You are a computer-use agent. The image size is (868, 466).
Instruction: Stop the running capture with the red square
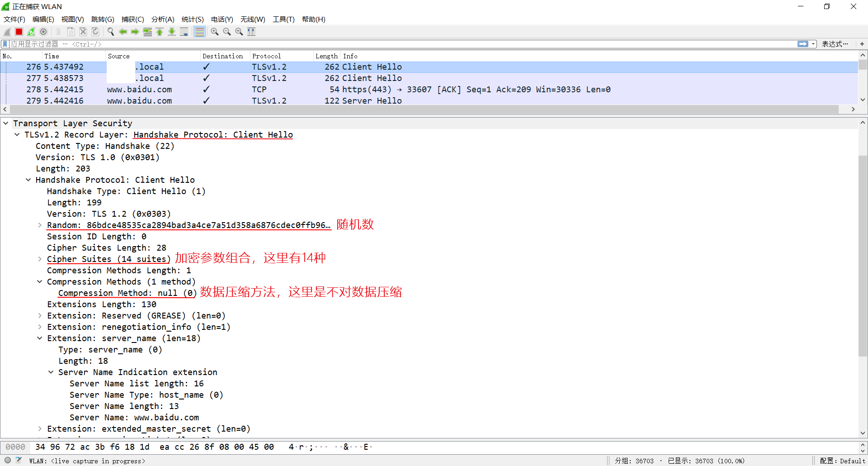click(x=19, y=32)
